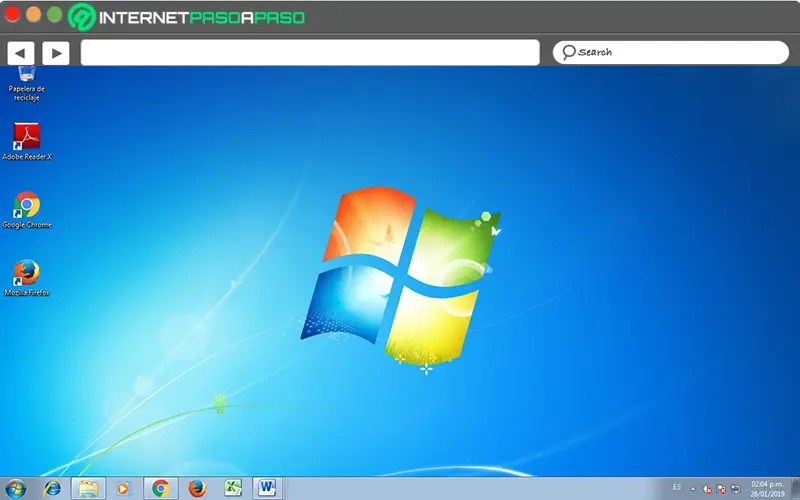Select the Adobe Reader X desktop shortcut
800x500 pixels.
[27, 142]
